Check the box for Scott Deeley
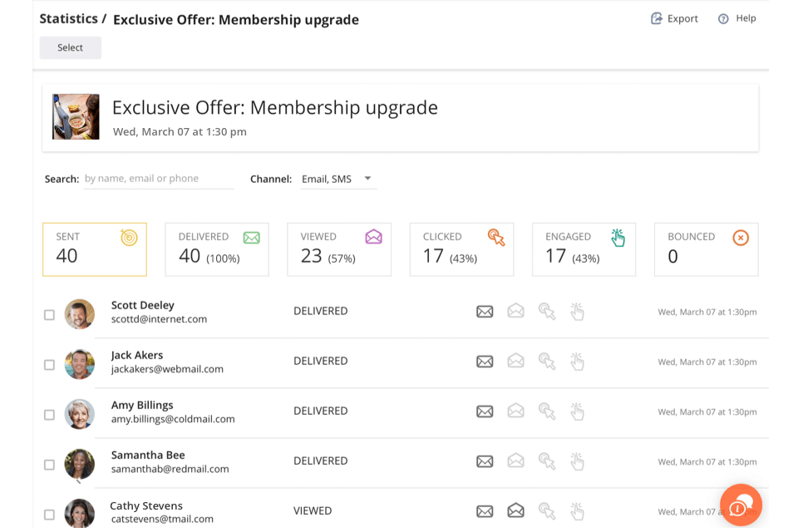This screenshot has height=532, width=798. [x=49, y=314]
